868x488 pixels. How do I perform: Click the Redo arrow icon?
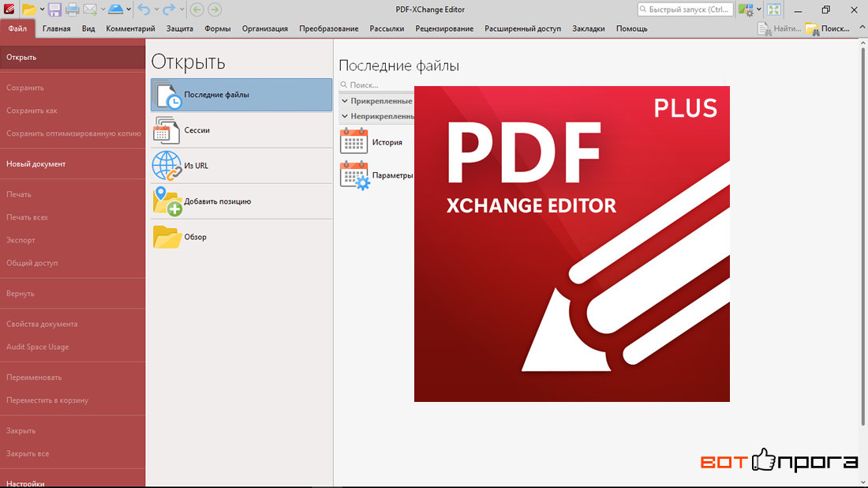pos(169,9)
